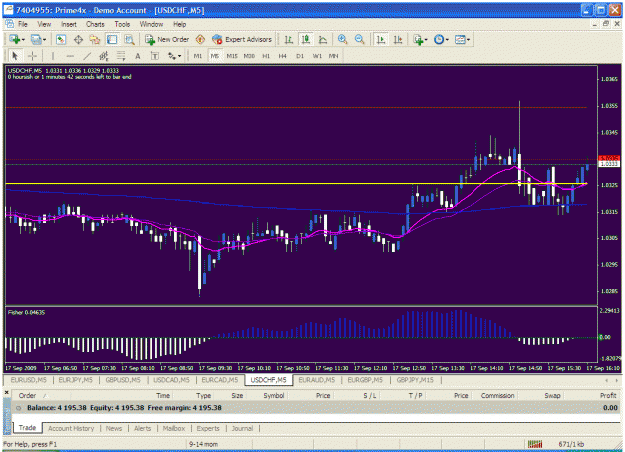Switch chart to bar chart icon
This screenshot has width=625, height=452.
tap(289, 39)
